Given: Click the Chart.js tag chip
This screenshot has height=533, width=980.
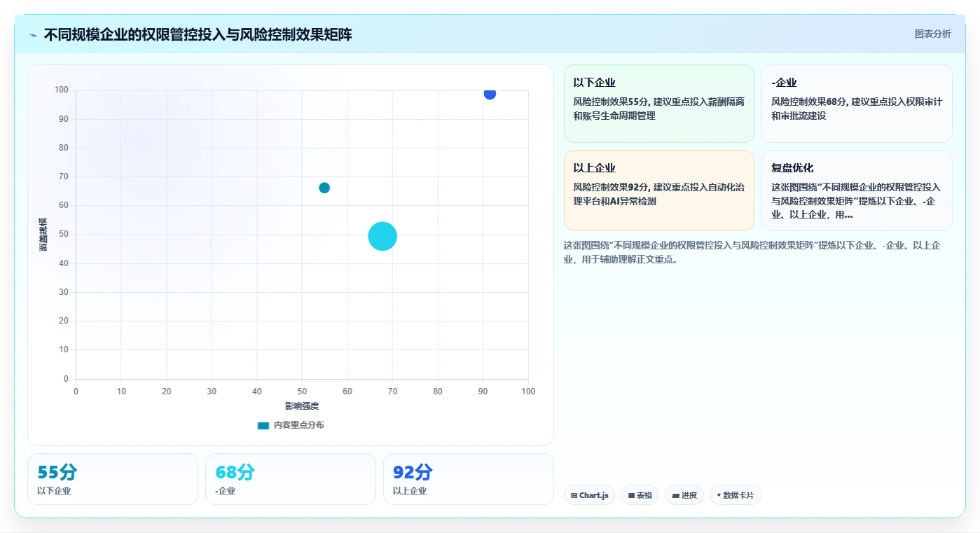Looking at the screenshot, I should (589, 495).
